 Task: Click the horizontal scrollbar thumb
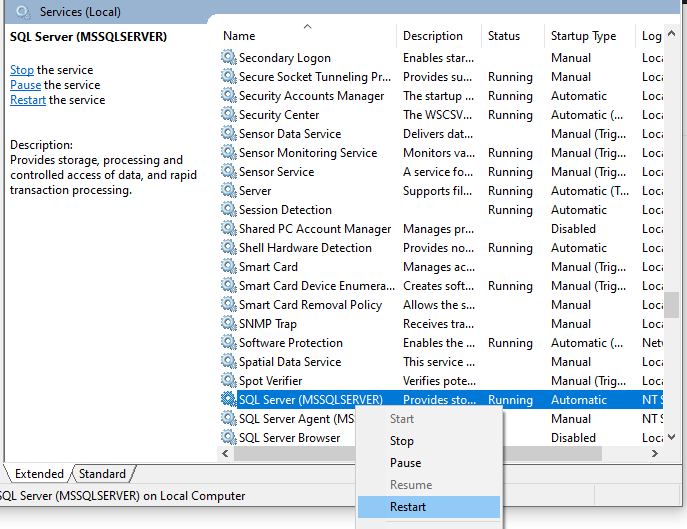click(418, 453)
